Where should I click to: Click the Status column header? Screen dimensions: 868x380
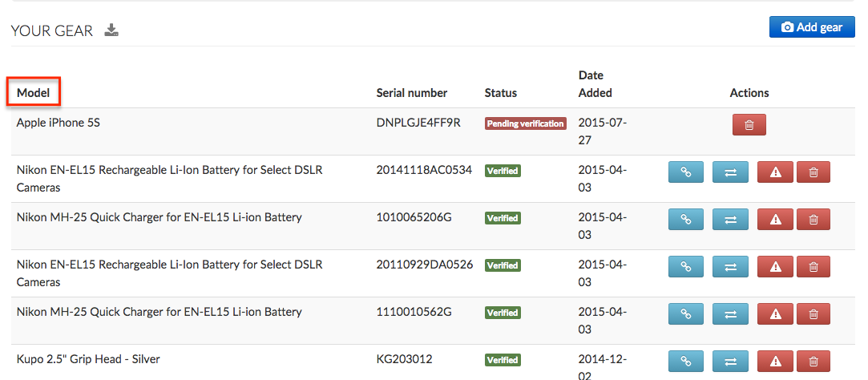click(501, 93)
